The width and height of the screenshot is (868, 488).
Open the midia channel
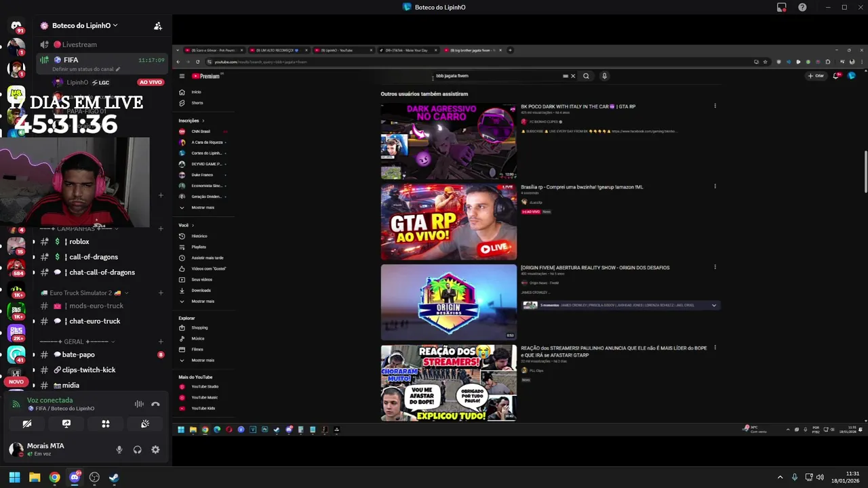102,386
